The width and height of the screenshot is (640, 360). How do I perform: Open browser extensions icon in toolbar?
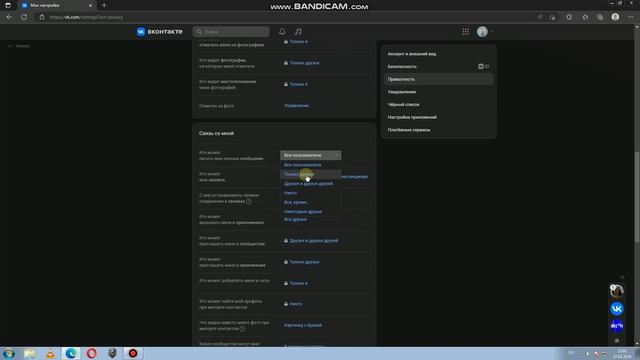click(x=569, y=17)
